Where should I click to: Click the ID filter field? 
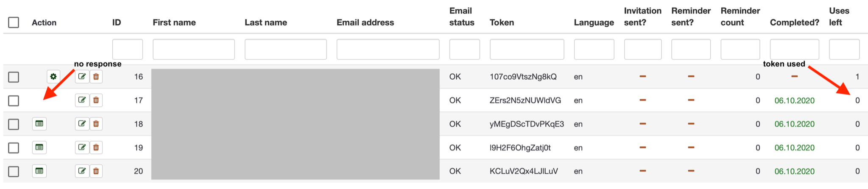[x=127, y=50]
